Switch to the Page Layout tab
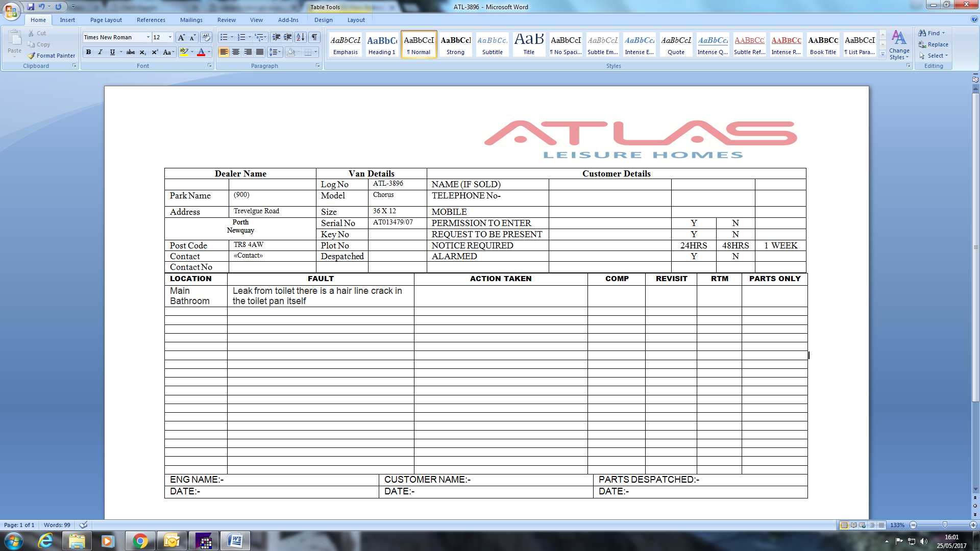Image resolution: width=980 pixels, height=551 pixels. (x=106, y=20)
